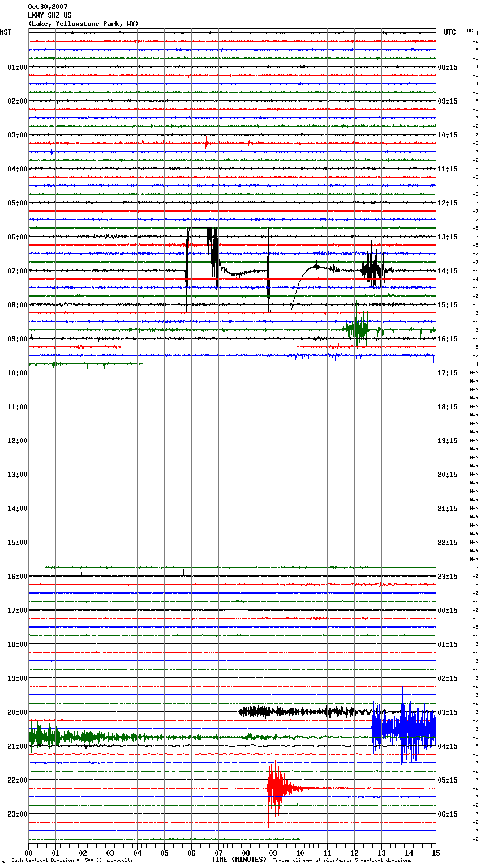The image size is (481, 868).
Task: Select the 04:00 MST time label
Action: pos(18,169)
